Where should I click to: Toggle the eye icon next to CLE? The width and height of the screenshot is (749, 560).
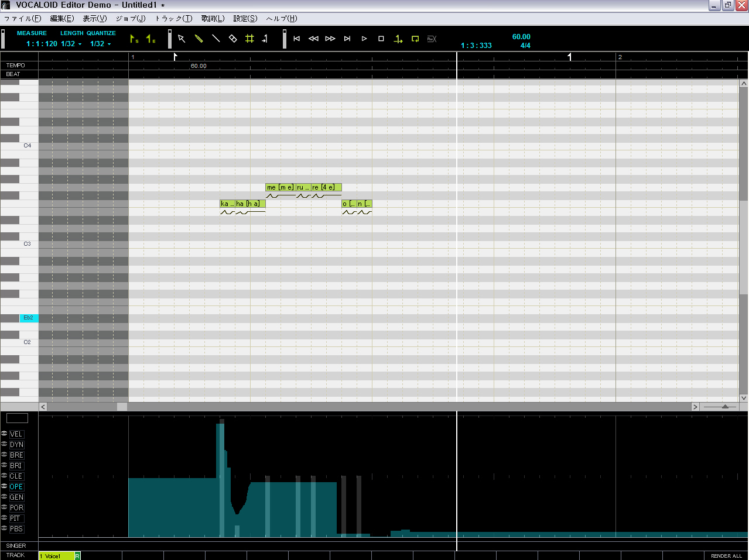[4, 476]
